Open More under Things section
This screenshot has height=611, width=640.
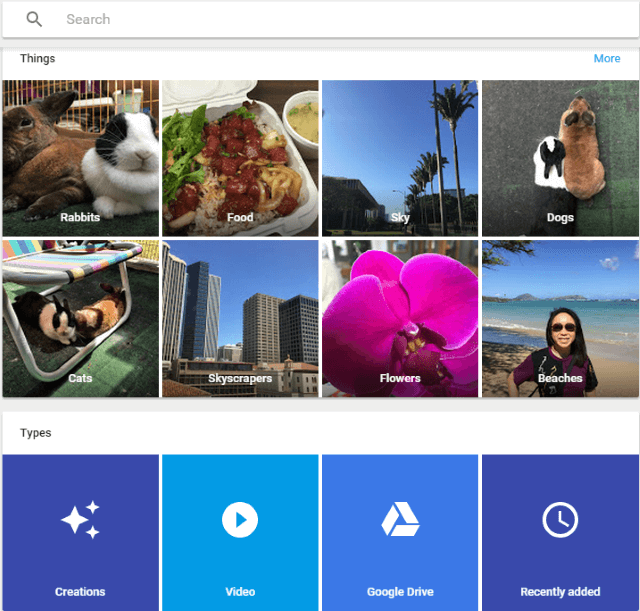click(606, 58)
